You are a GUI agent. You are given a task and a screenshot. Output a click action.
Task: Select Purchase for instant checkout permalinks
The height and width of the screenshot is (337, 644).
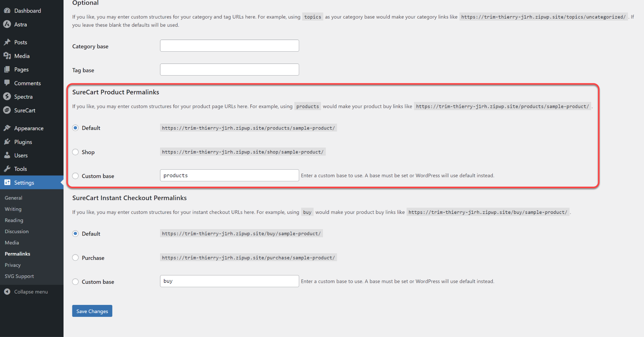(x=75, y=257)
